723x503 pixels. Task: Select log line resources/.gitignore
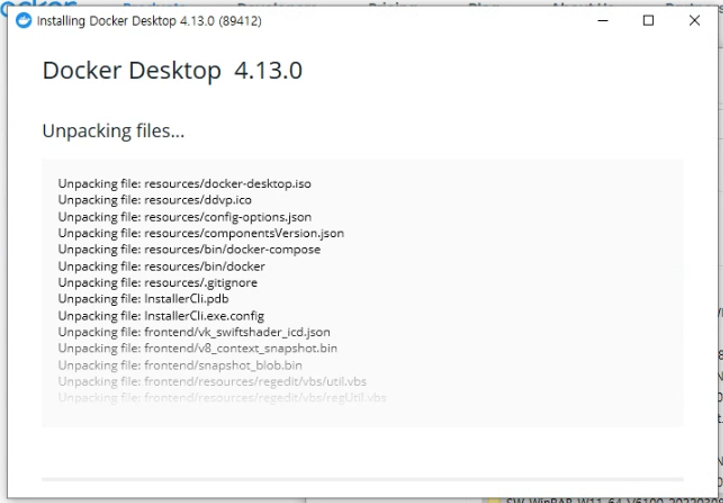click(158, 283)
